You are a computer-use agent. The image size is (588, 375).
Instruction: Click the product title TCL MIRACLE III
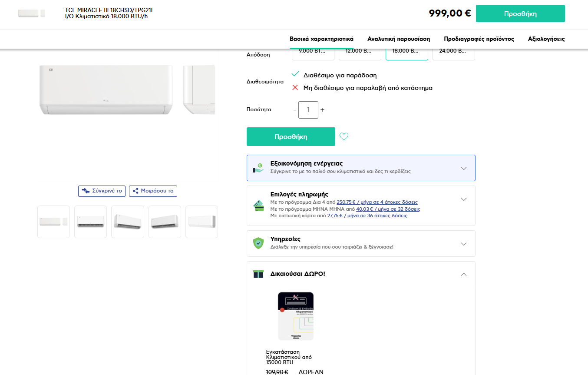tap(109, 13)
